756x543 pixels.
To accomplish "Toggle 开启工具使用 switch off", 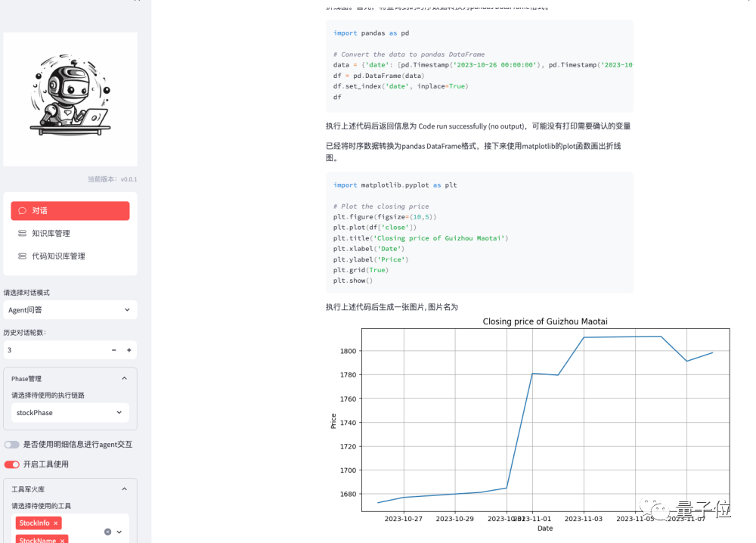I will coord(12,464).
